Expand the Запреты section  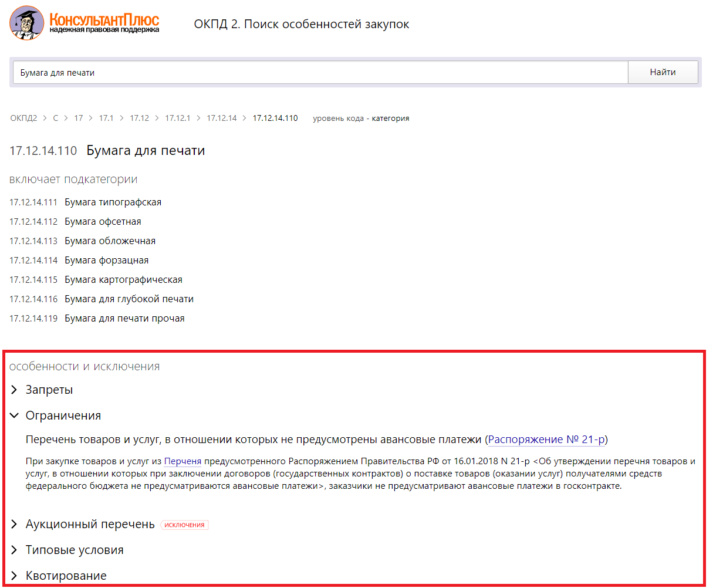click(x=49, y=390)
